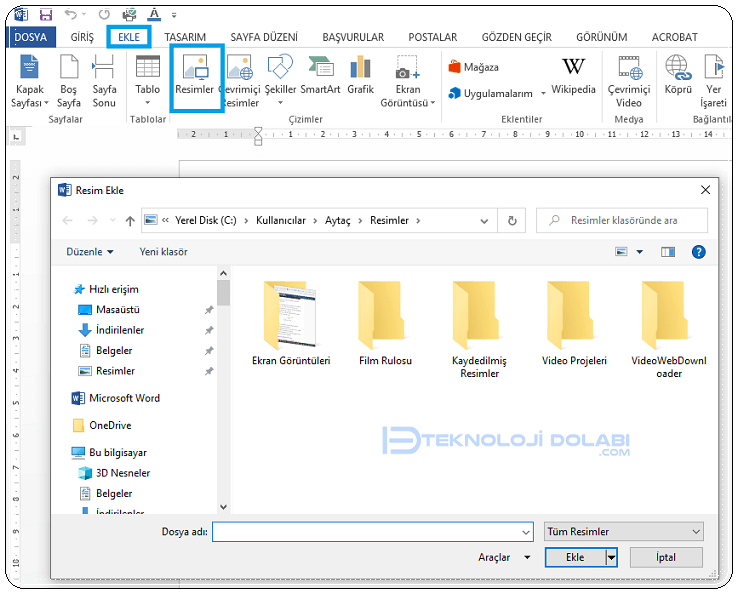
Task: Expand the Ekle button arrow options
Action: [612, 558]
